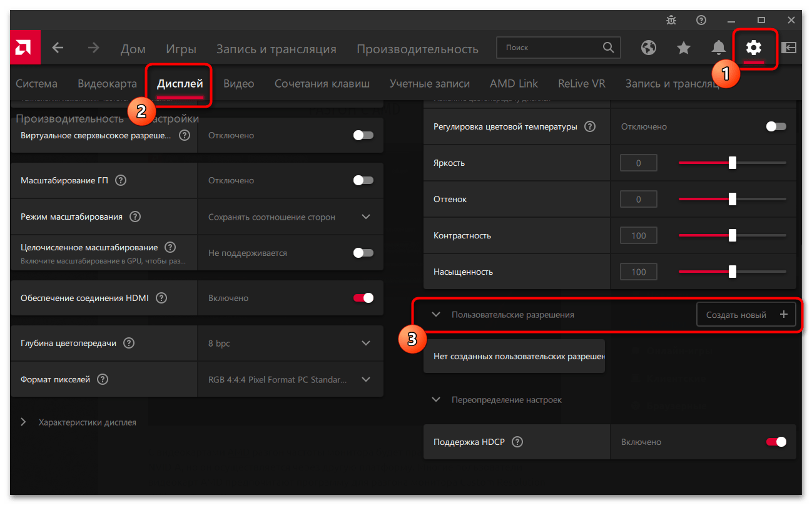Show help for Поддержка HDCP
Image resolution: width=812 pixels, height=505 pixels.
[x=517, y=442]
